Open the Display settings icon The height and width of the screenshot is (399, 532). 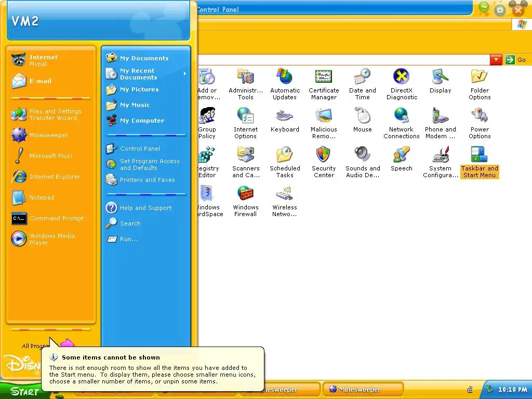pos(441,82)
